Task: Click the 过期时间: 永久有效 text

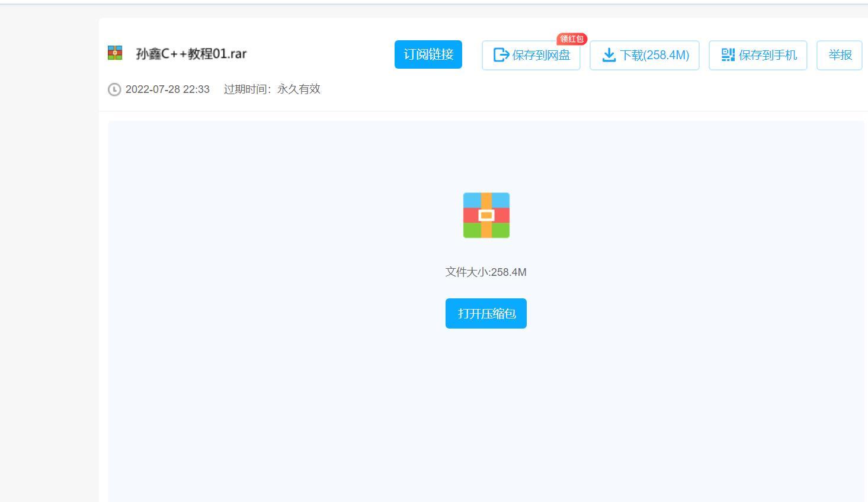Action: pyautogui.click(x=272, y=89)
